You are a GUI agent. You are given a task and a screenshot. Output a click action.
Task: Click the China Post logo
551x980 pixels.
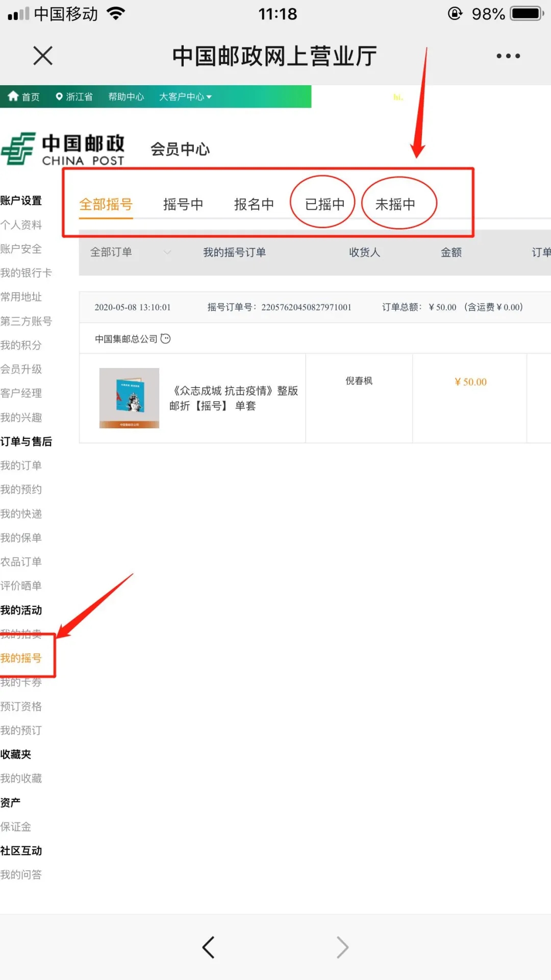[63, 149]
